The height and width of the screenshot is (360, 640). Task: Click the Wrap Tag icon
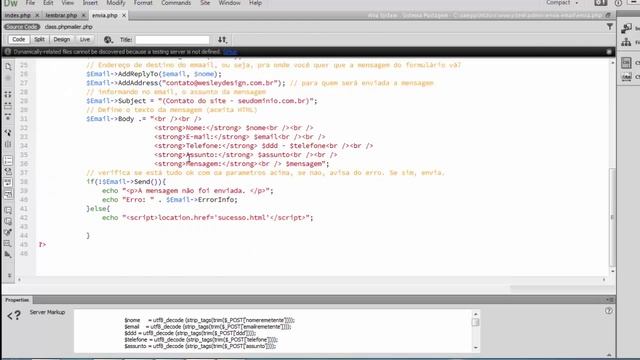8,232
